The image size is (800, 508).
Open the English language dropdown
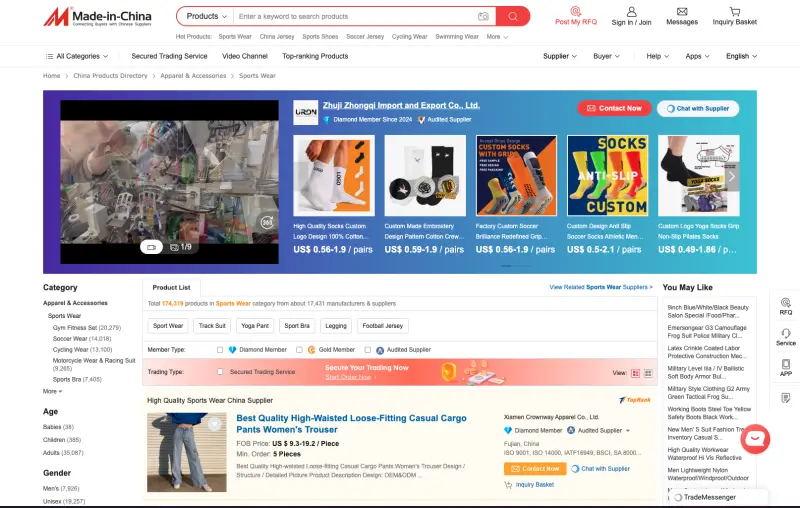[x=741, y=56]
